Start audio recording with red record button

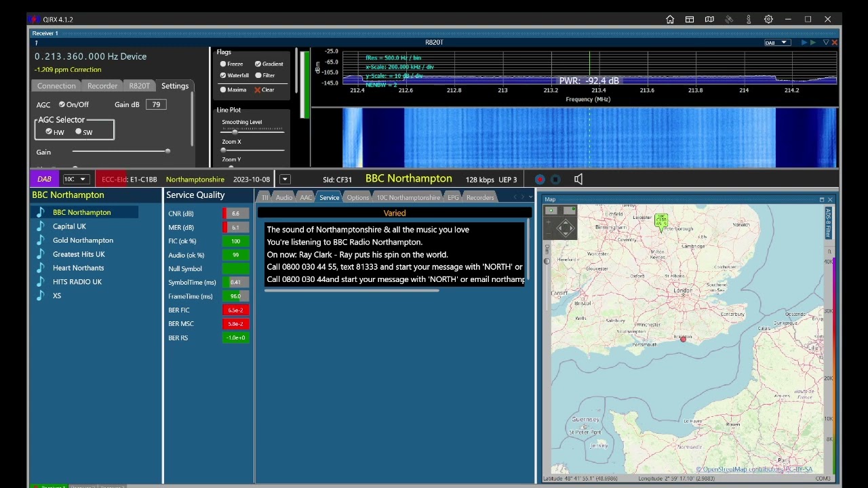tap(540, 180)
